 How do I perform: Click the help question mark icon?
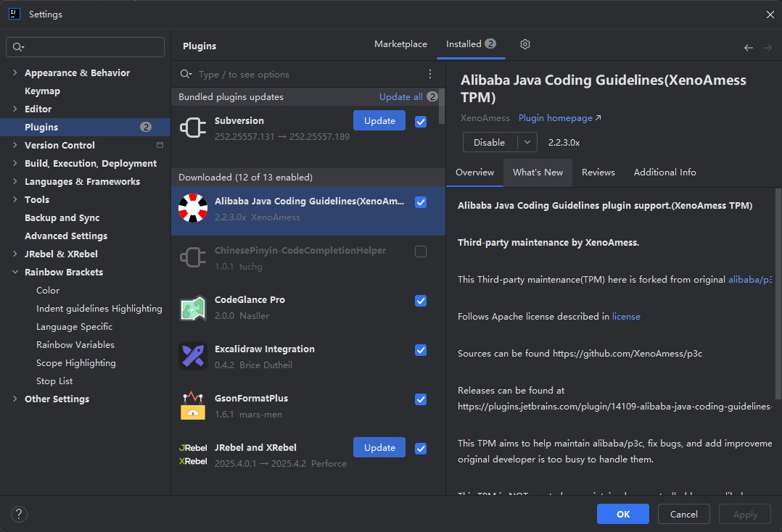pos(19,514)
